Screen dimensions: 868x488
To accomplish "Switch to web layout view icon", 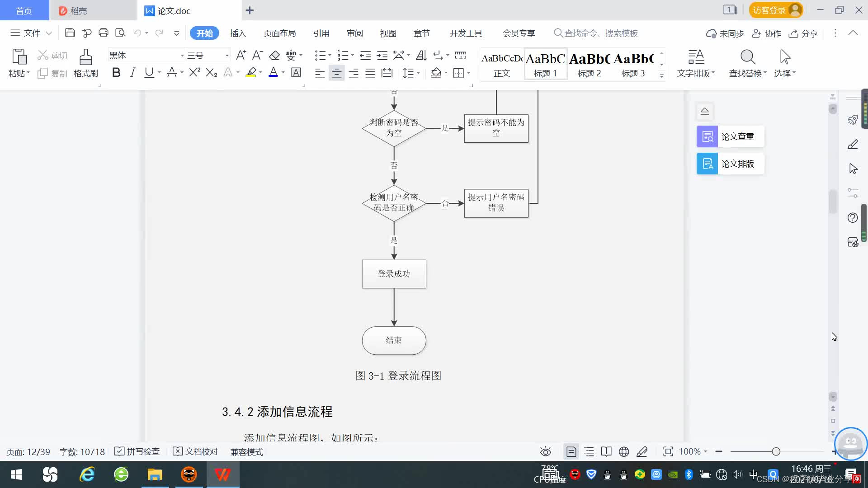I will pos(624,451).
